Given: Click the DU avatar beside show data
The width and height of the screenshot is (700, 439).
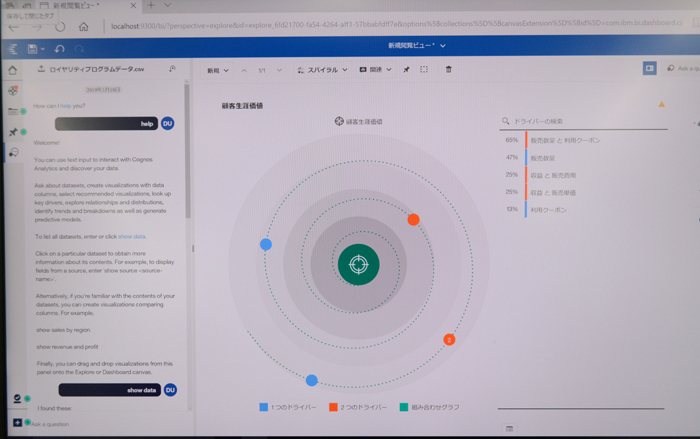Looking at the screenshot, I should pos(170,390).
